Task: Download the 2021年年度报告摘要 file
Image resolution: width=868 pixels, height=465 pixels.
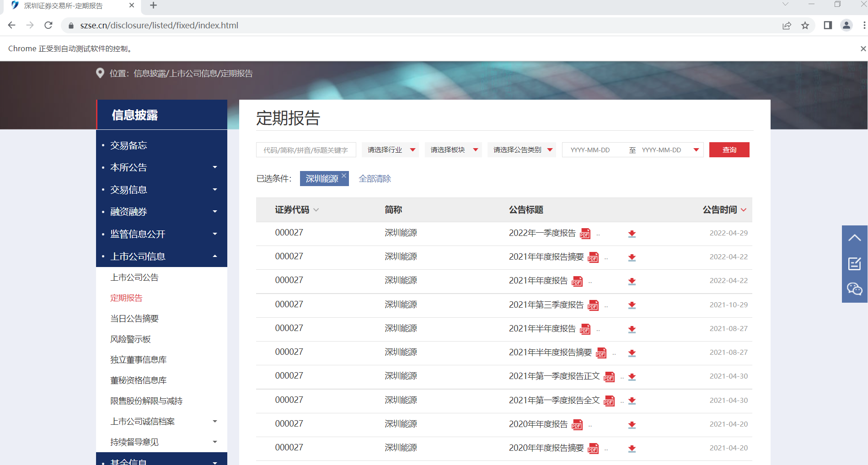Action: (x=632, y=257)
